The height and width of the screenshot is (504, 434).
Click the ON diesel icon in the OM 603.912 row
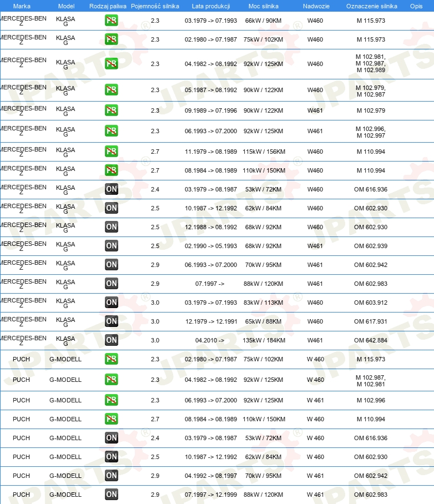click(x=111, y=303)
